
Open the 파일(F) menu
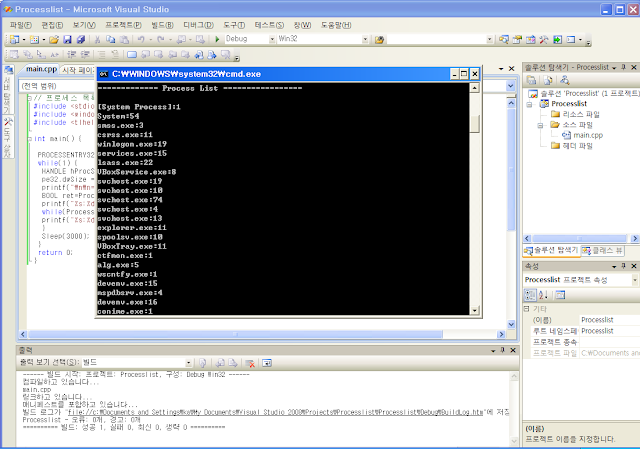click(21, 25)
